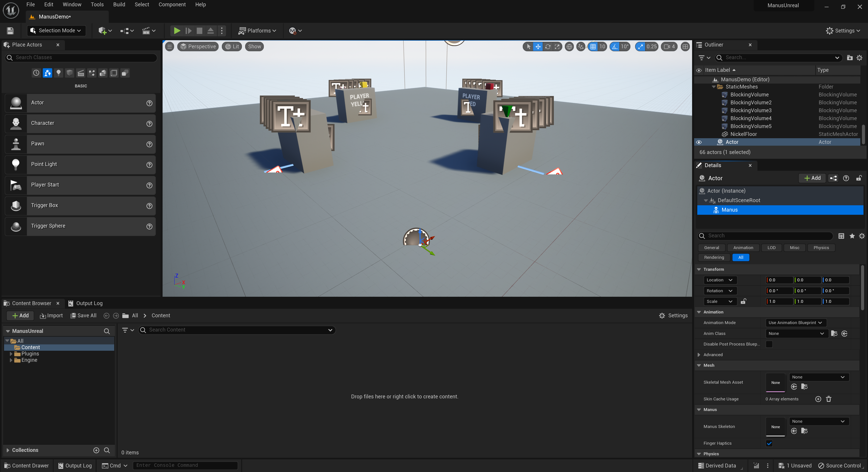
Task: Click the Manus plugin icon in main toolbar
Action: [292, 31]
